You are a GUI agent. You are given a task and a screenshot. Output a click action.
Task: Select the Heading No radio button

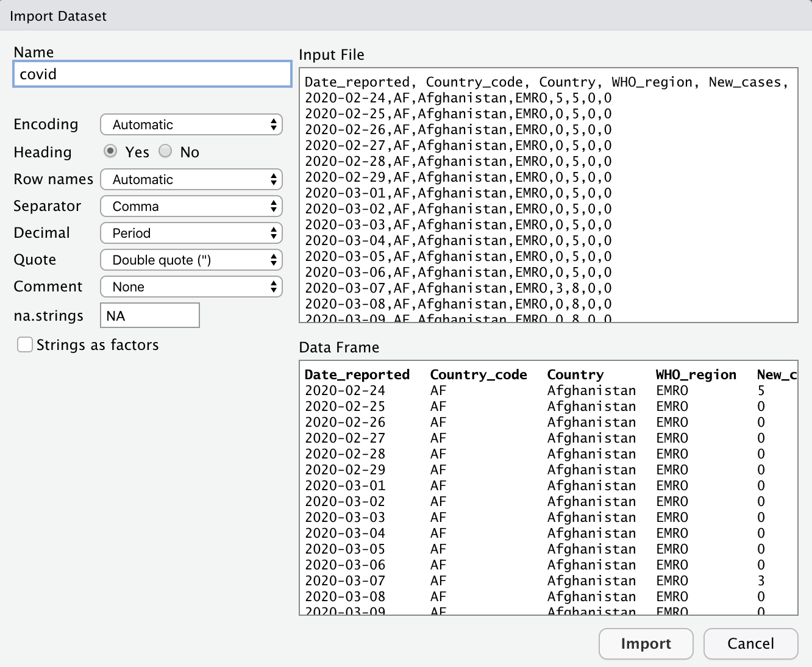165,151
